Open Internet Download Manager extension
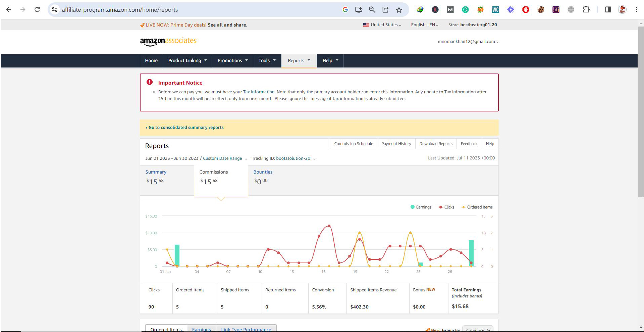The width and height of the screenshot is (644, 332). point(420,10)
